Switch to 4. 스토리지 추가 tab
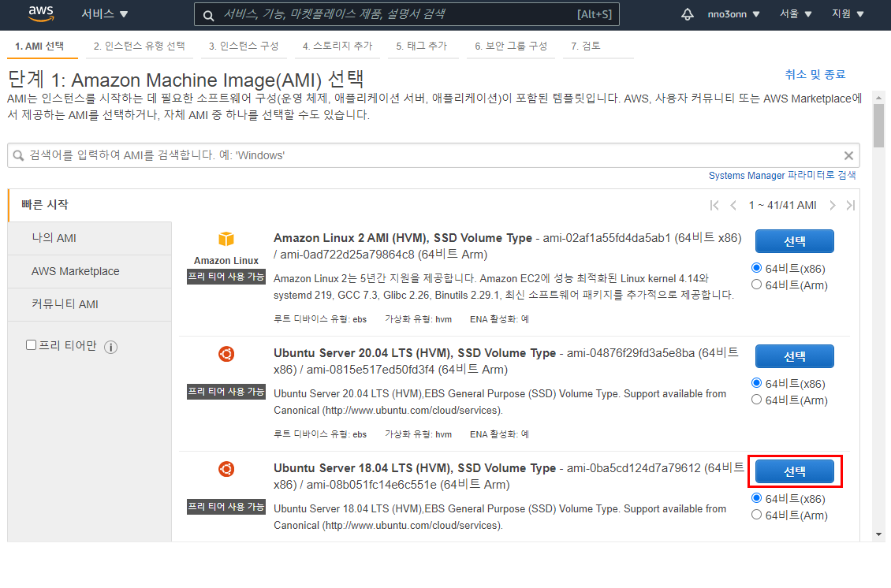The width and height of the screenshot is (891, 588). [x=337, y=46]
